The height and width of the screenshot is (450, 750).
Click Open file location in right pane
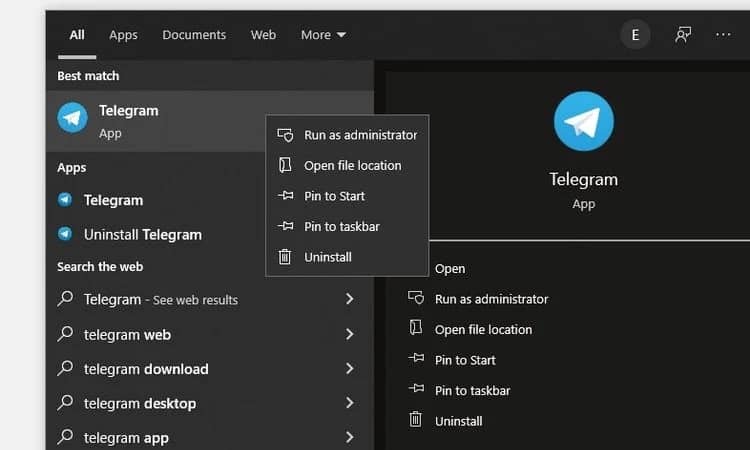coord(483,330)
